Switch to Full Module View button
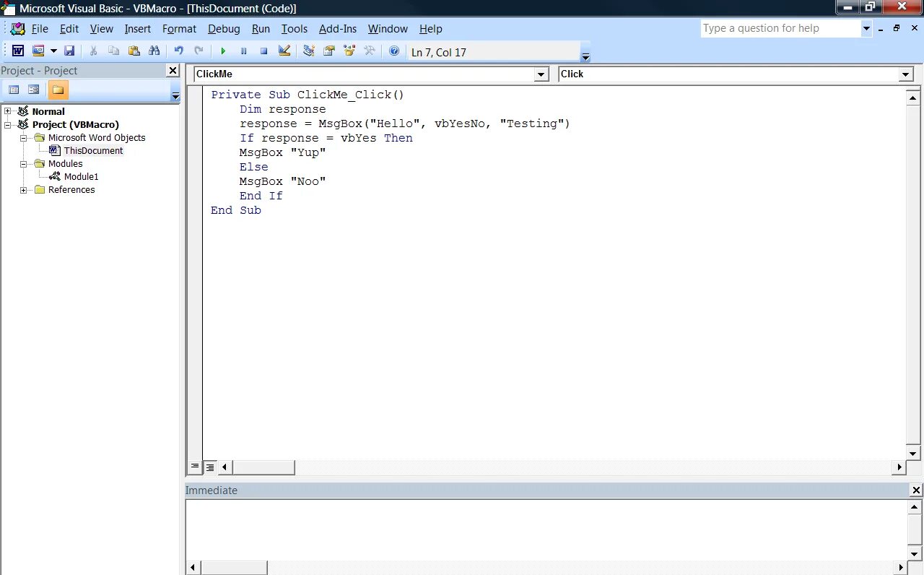This screenshot has width=924, height=575. pos(209,467)
